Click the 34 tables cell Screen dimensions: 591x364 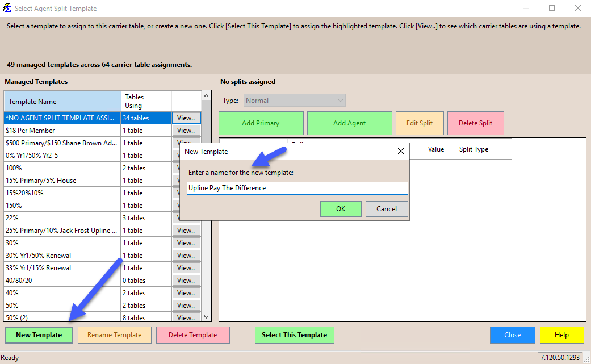pyautogui.click(x=146, y=118)
